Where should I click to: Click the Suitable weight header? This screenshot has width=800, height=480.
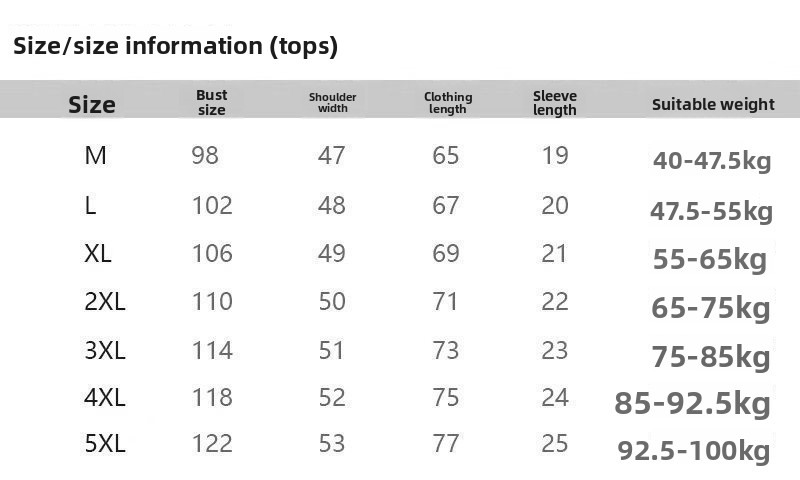click(713, 104)
